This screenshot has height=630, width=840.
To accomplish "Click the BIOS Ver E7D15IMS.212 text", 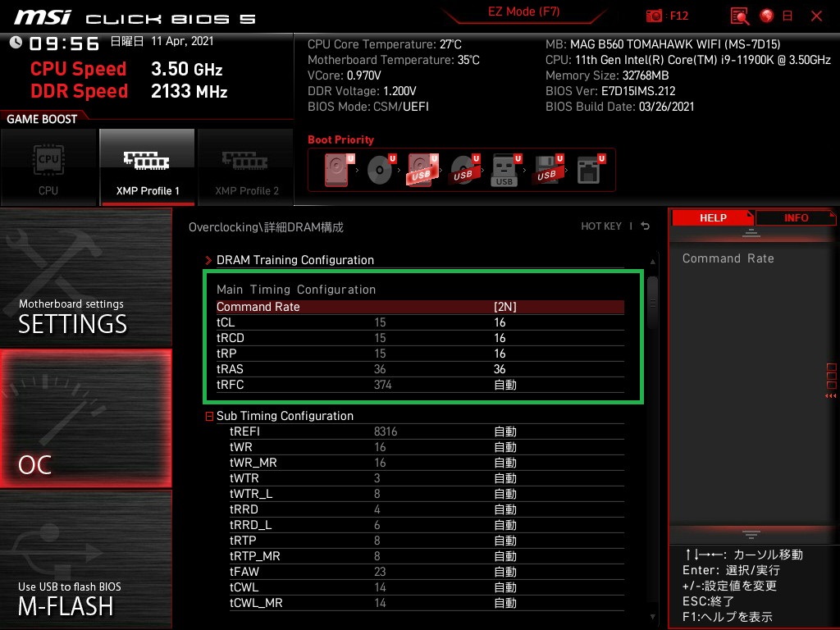I will tap(610, 91).
